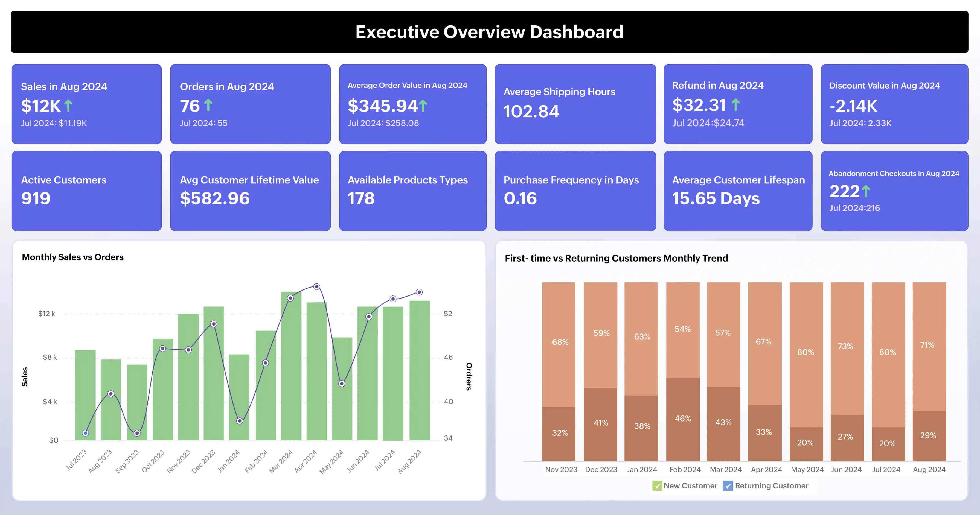The image size is (980, 515).
Task: Open the Average Shipping Hours card value 102.84
Action: [531, 111]
